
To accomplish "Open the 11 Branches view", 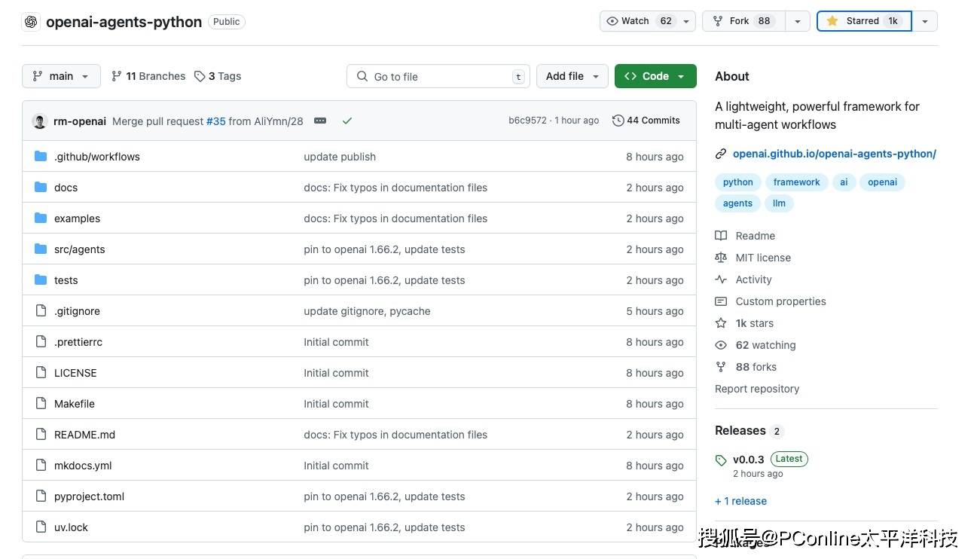I will point(148,76).
